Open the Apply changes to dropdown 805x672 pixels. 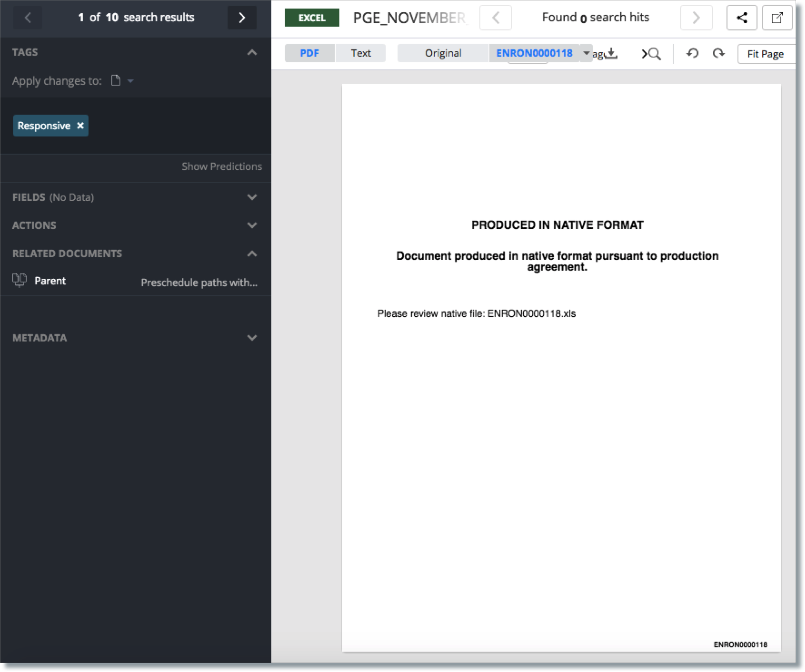click(x=130, y=81)
